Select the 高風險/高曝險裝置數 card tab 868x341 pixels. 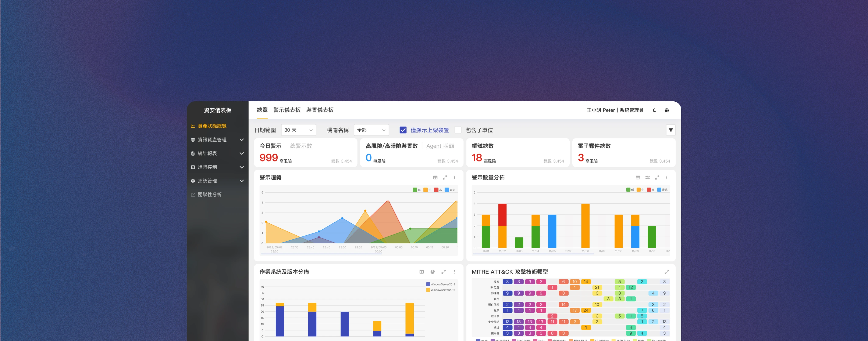coord(391,146)
